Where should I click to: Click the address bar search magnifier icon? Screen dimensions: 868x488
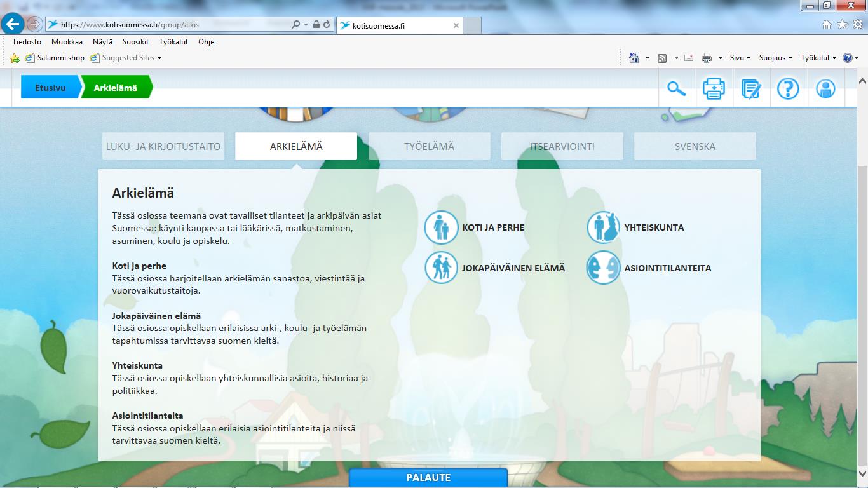point(295,25)
